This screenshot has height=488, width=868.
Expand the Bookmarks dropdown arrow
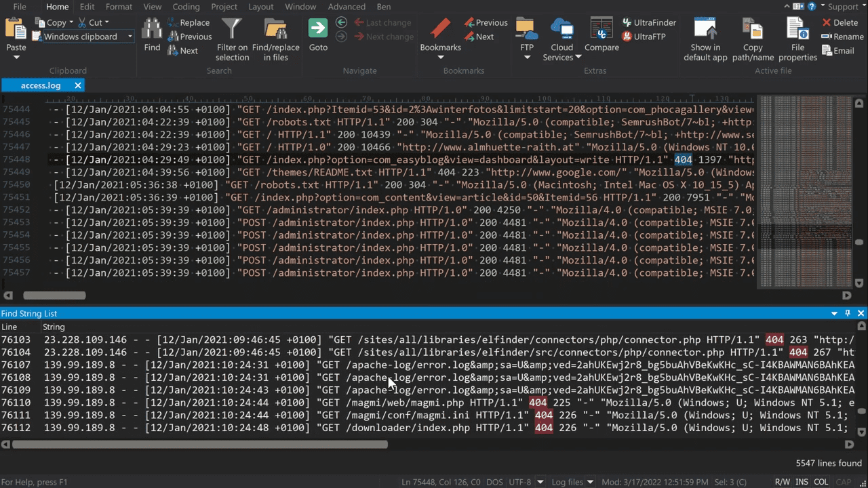[440, 57]
